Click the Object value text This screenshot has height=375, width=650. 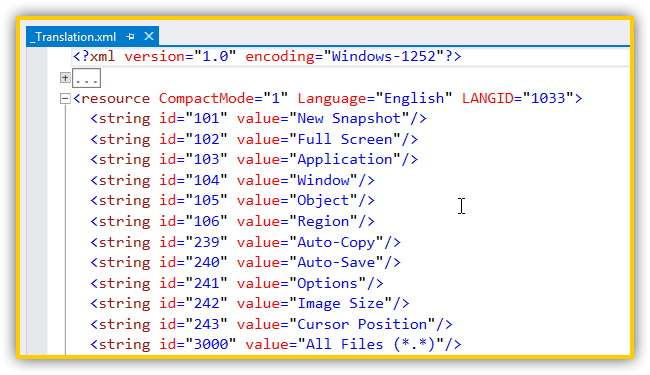click(323, 201)
